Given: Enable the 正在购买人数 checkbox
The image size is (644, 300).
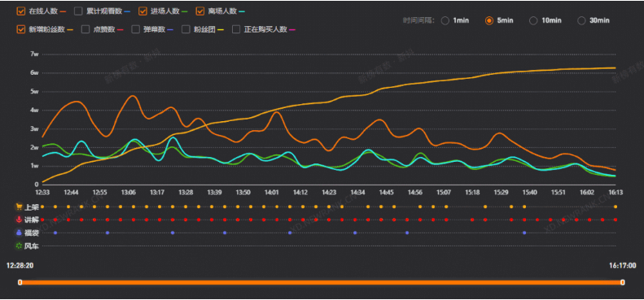Looking at the screenshot, I should 236,29.
